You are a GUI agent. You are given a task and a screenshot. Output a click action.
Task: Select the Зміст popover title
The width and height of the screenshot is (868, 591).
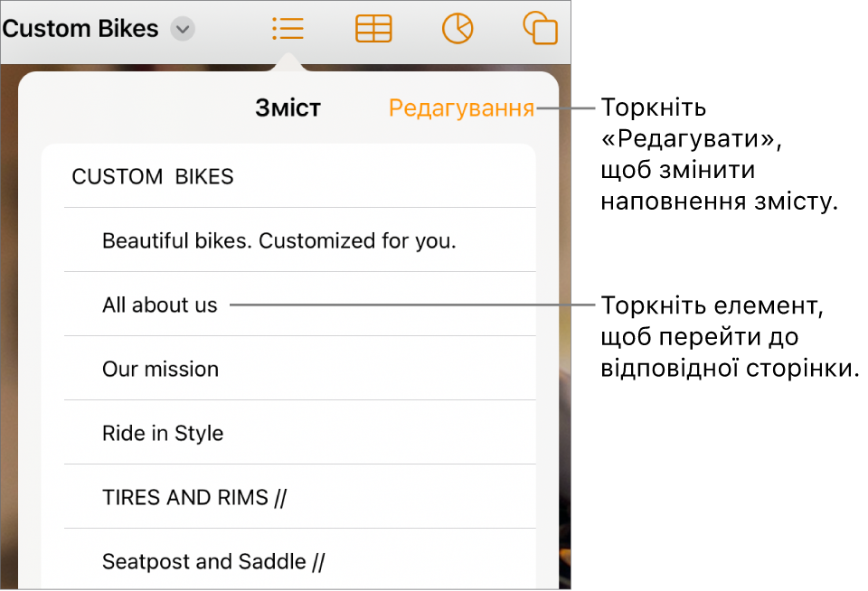(288, 108)
